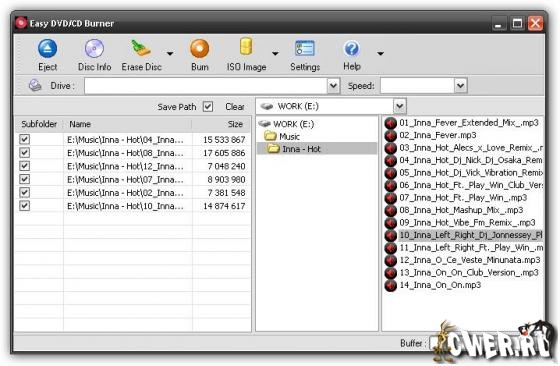Click the Eject toolbar icon
560x366 pixels.
click(48, 49)
